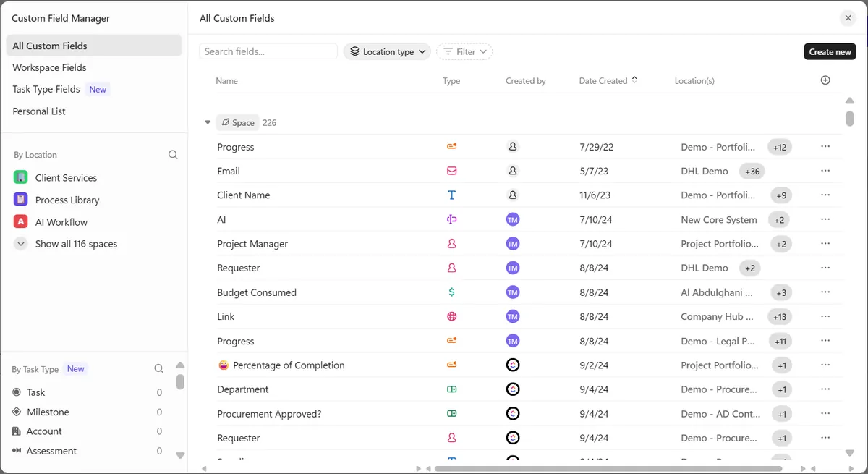Screen dimensions: 868x474
Task: Click the Created by column header
Action: [x=526, y=81]
